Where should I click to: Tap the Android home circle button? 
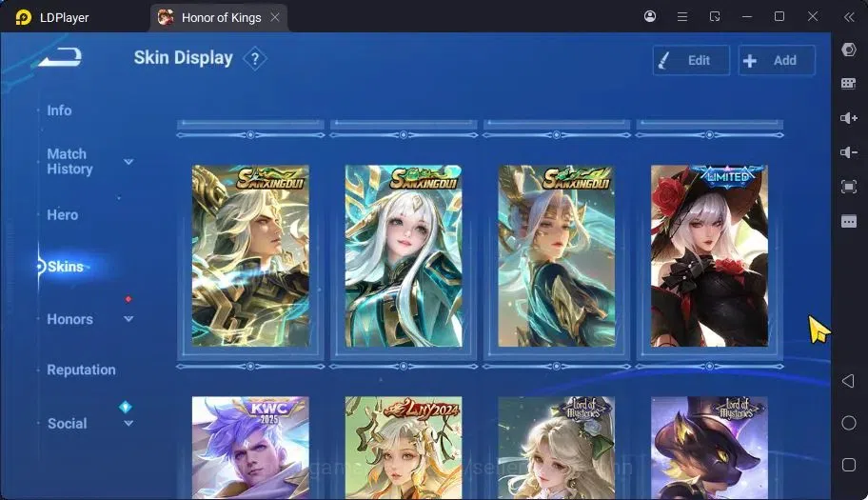pyautogui.click(x=849, y=423)
